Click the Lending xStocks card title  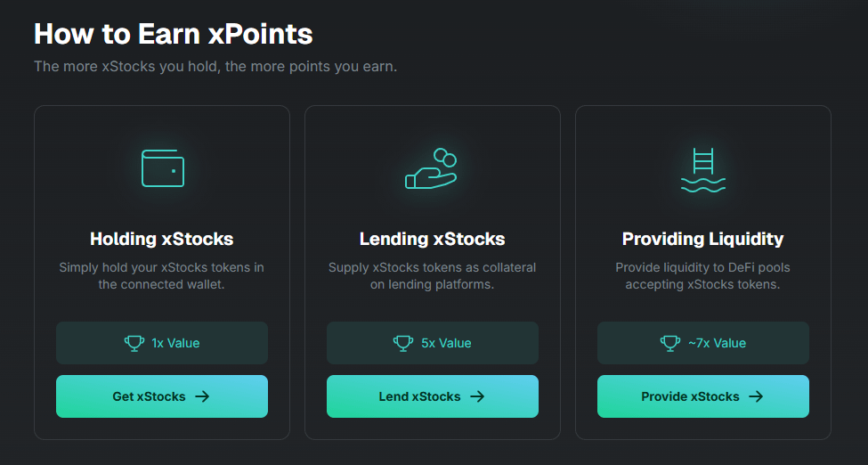[x=433, y=239]
